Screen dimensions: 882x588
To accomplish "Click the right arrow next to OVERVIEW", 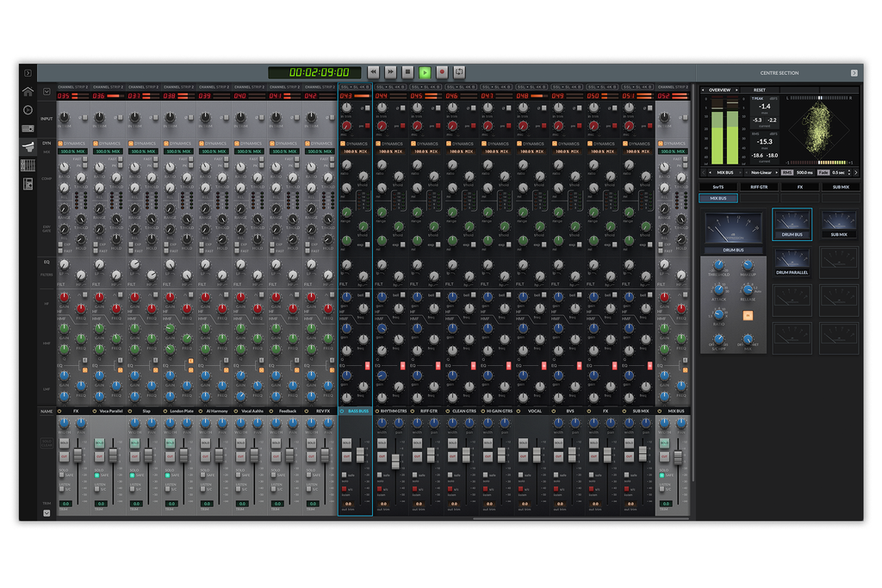I will tap(736, 90).
